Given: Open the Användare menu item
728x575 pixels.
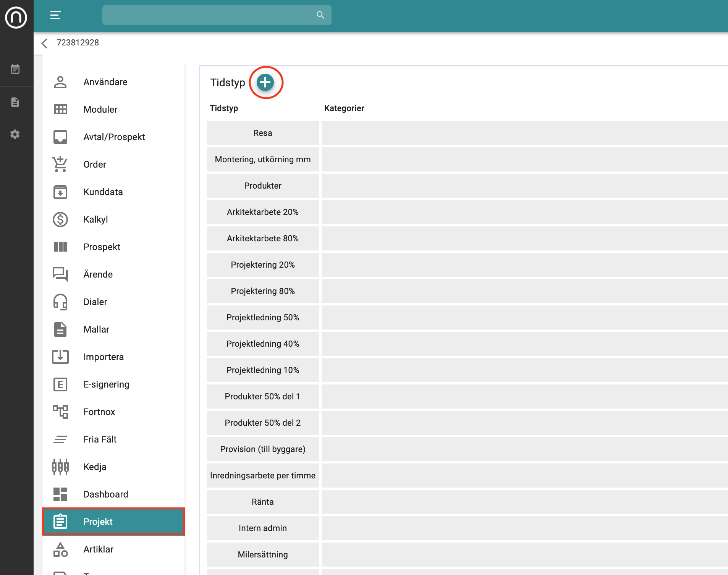Looking at the screenshot, I should (105, 82).
